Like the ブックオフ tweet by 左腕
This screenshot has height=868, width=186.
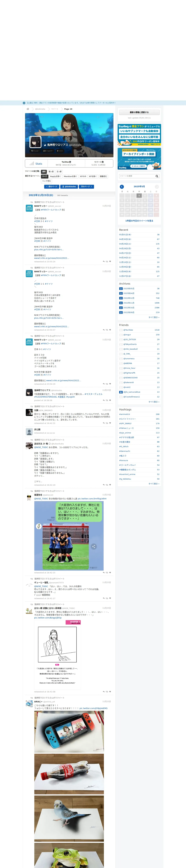110,423
